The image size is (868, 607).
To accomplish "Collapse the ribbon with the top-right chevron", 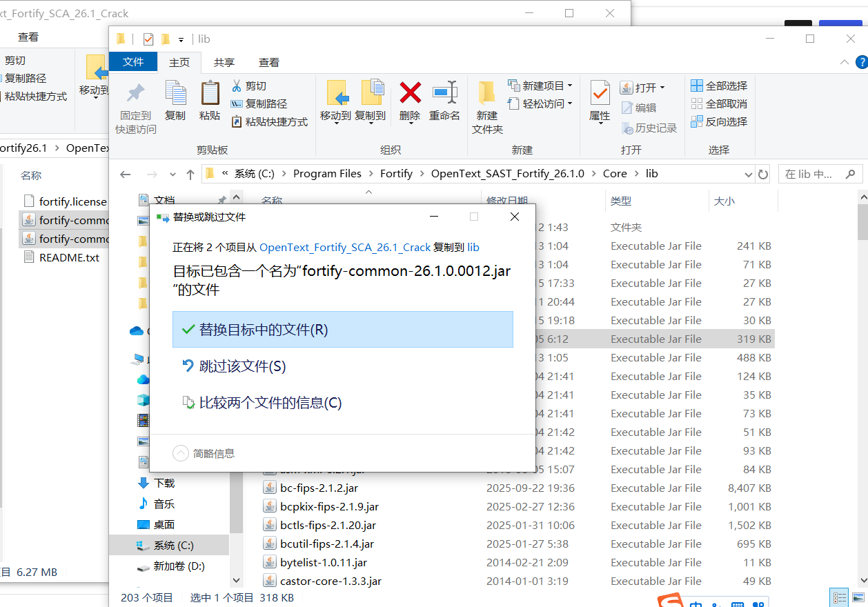I will 845,62.
